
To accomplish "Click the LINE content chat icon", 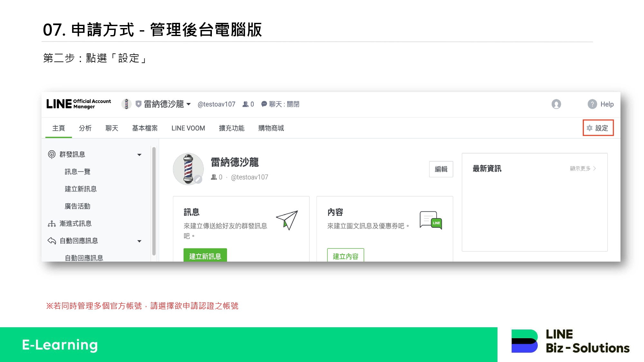I will [x=431, y=220].
